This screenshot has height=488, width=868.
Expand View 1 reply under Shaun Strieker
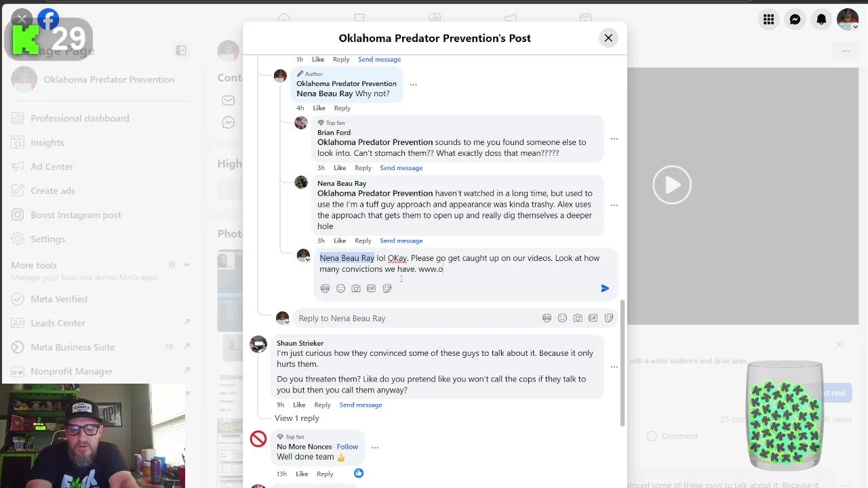[x=296, y=418]
